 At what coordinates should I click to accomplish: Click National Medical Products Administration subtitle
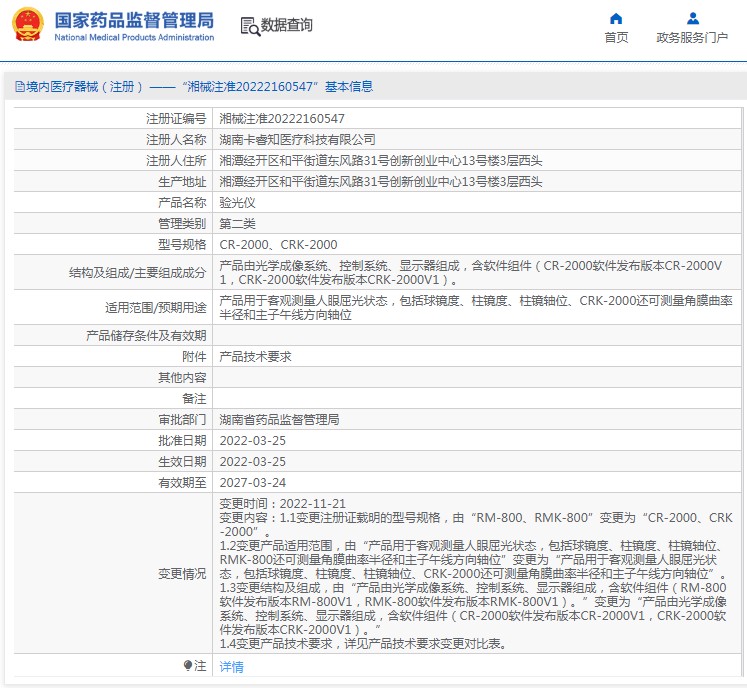pyautogui.click(x=134, y=37)
